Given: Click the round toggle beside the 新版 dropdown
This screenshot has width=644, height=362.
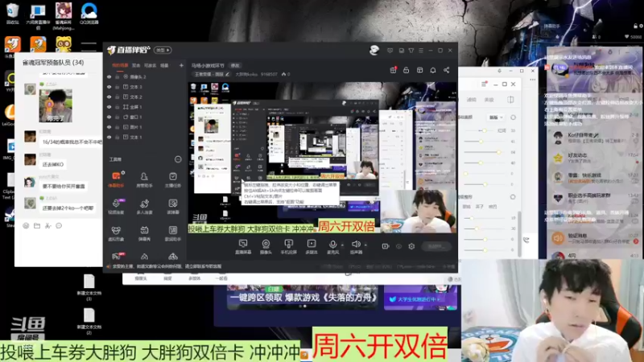Looking at the screenshot, I should pyautogui.click(x=513, y=117).
